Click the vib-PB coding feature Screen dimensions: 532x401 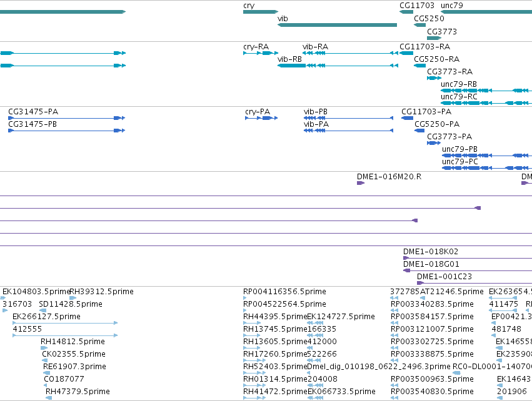[x=348, y=118]
